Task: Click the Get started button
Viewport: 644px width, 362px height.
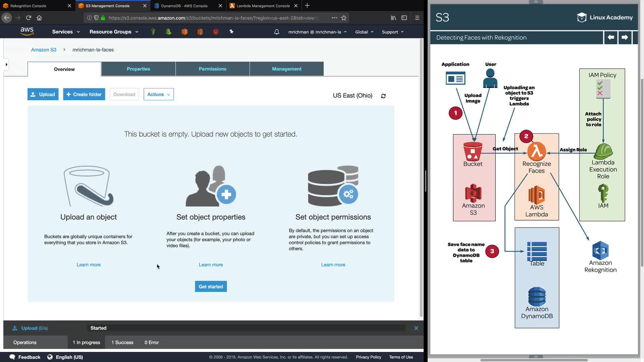Action: tap(211, 287)
